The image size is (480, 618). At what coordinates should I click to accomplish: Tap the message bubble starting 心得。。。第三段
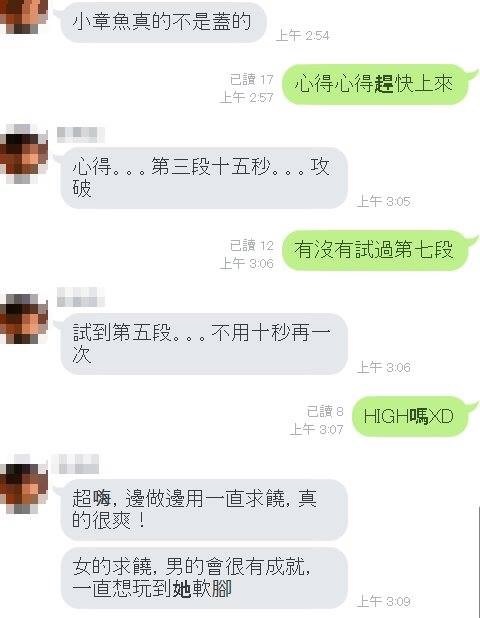[204, 178]
